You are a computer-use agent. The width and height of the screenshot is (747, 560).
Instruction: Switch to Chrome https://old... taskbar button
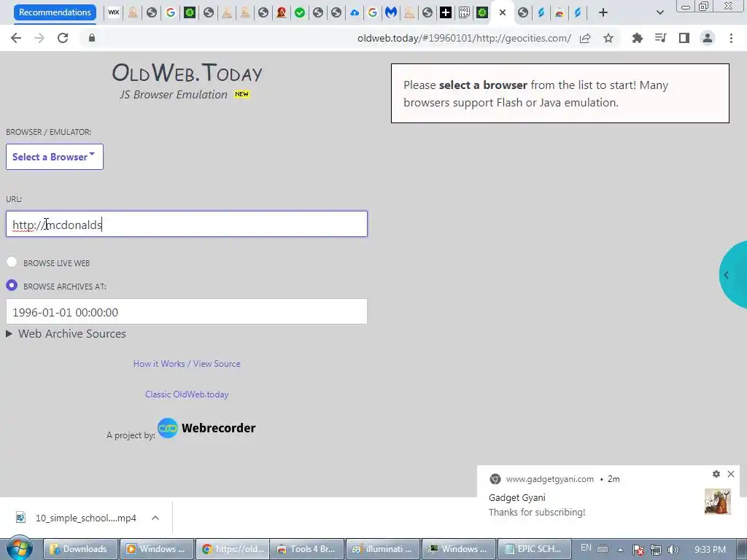tap(233, 549)
